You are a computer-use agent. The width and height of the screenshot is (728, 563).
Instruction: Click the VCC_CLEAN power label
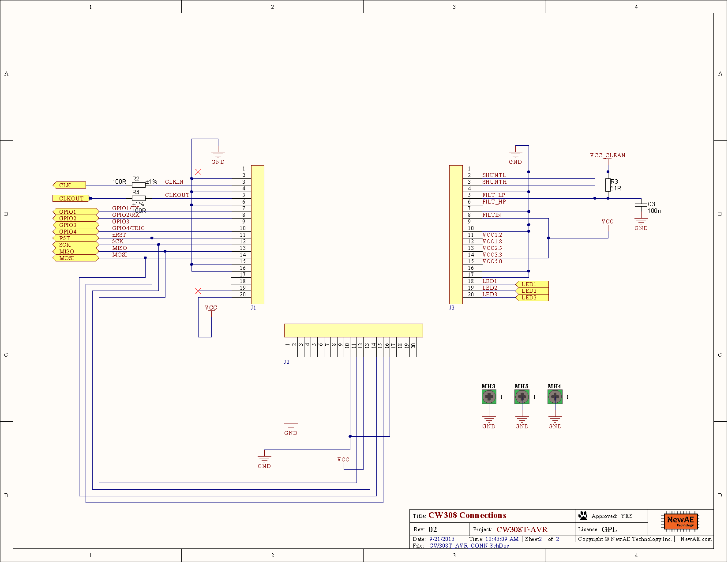(x=608, y=155)
